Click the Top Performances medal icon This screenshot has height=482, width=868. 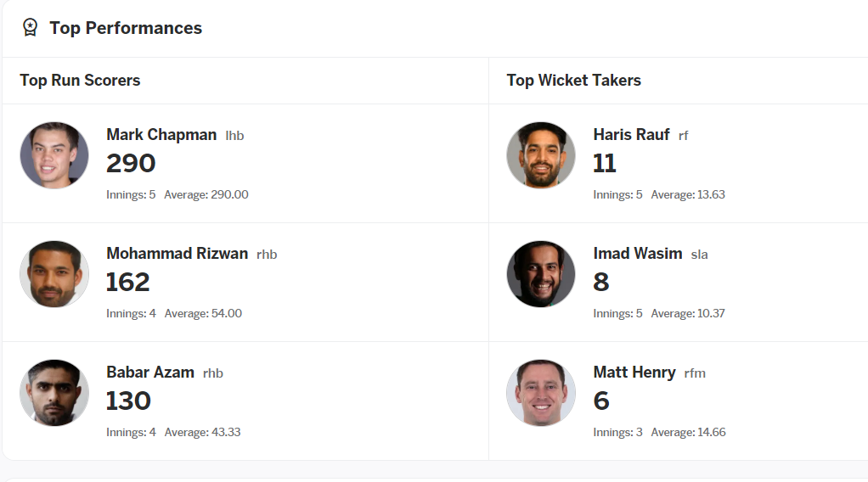coord(30,28)
